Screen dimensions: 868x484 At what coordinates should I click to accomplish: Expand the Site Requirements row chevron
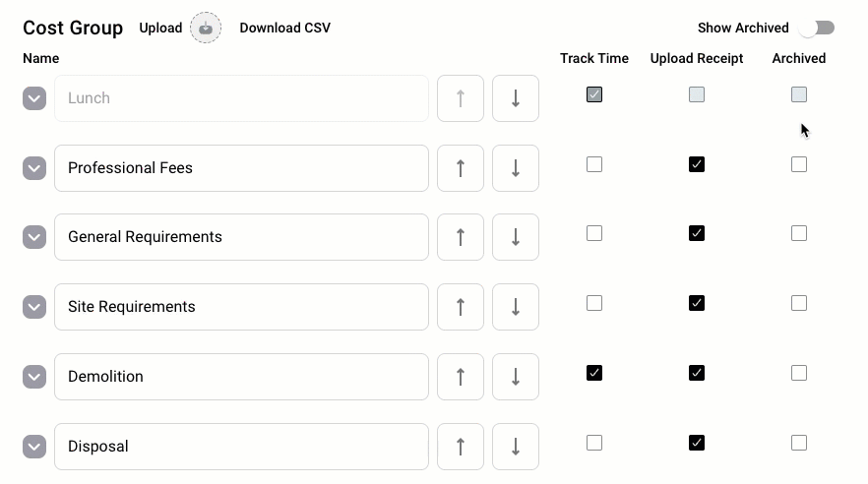pyautogui.click(x=34, y=307)
